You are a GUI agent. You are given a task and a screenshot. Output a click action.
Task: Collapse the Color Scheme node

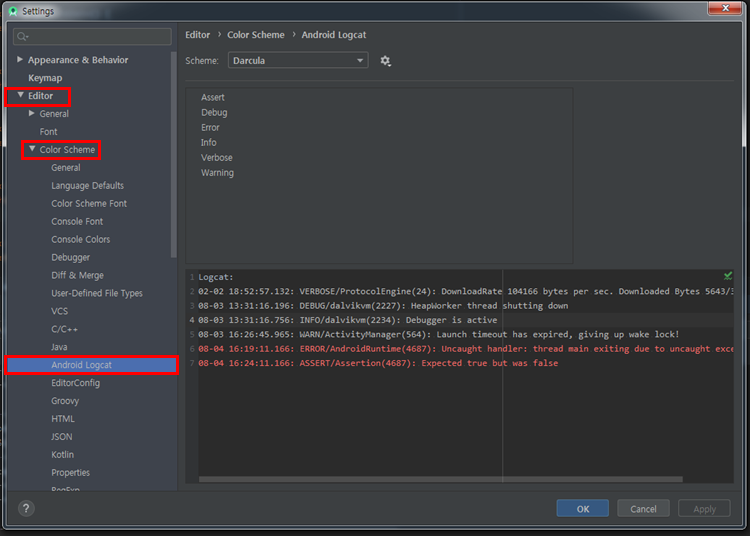(x=32, y=149)
